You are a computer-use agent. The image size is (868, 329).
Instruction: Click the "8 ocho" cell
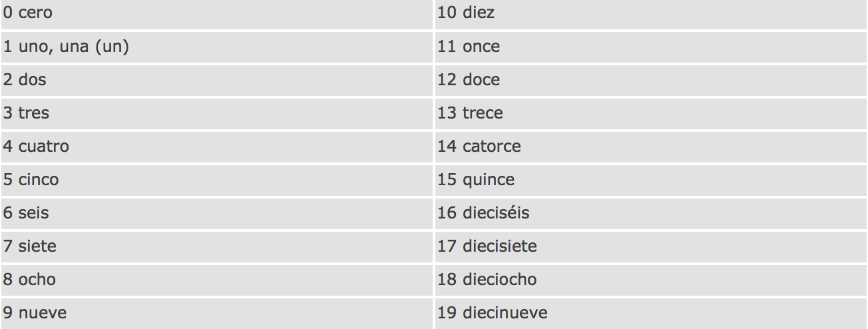pyautogui.click(x=217, y=280)
